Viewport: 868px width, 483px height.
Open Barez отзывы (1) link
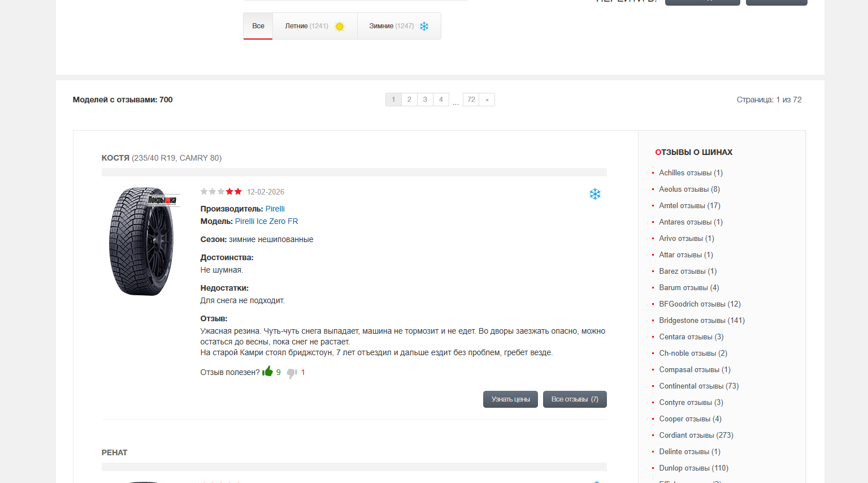pos(688,271)
